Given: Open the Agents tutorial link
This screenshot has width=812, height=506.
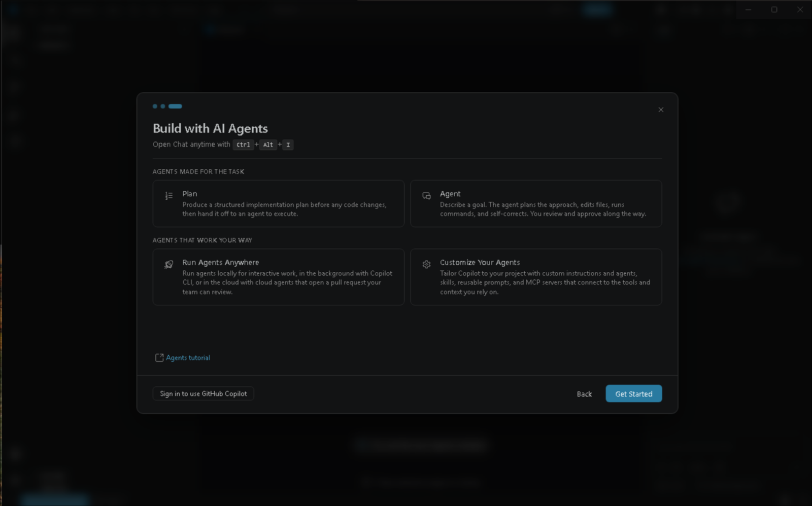Looking at the screenshot, I should pyautogui.click(x=183, y=357).
